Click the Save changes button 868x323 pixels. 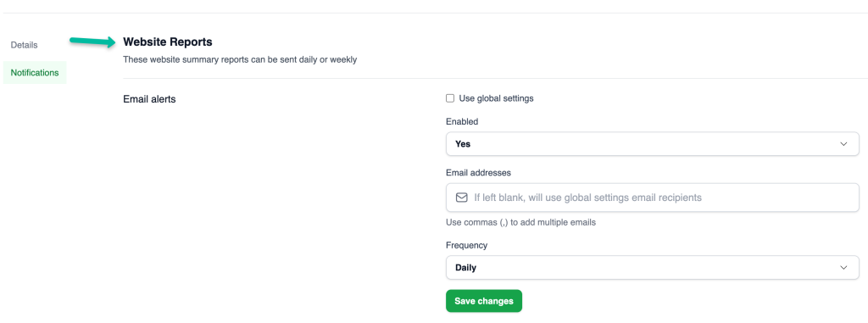click(x=484, y=301)
